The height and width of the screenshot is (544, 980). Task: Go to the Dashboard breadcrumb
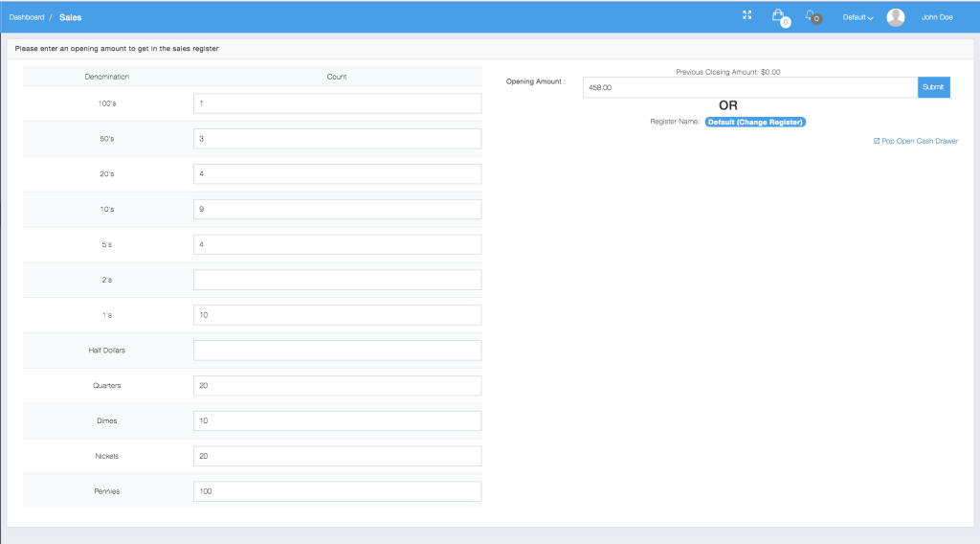(x=27, y=17)
